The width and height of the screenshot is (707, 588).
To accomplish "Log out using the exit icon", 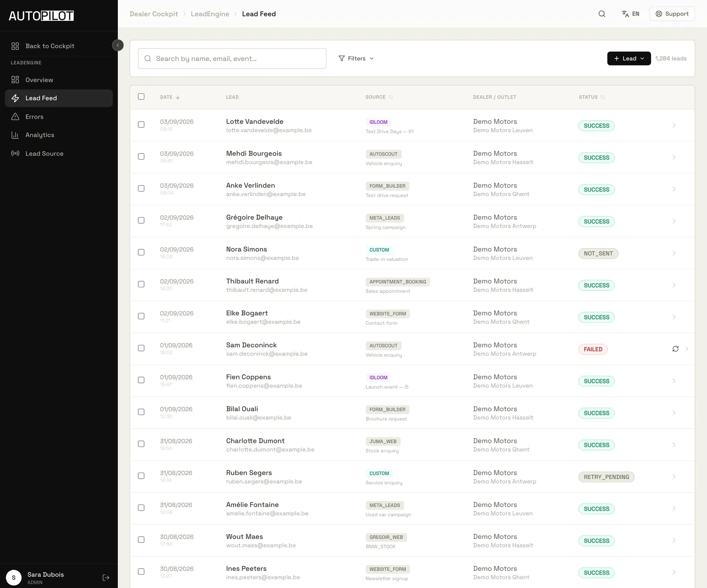I will pyautogui.click(x=106, y=577).
